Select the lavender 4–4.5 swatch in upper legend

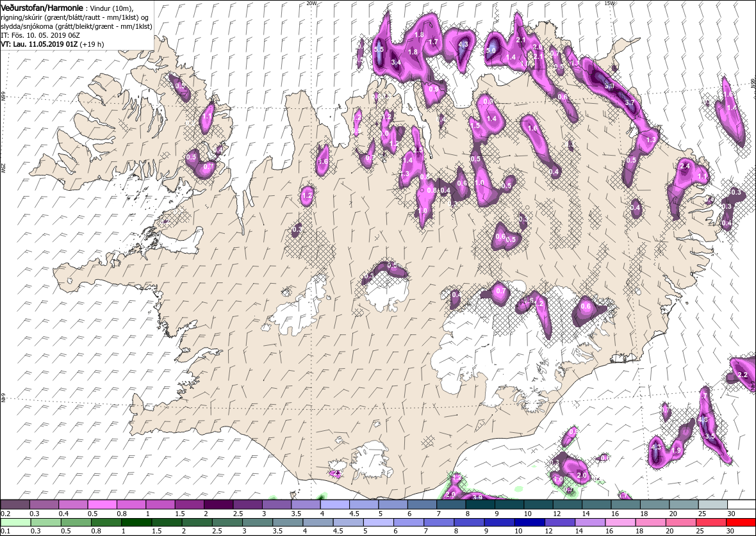click(x=334, y=504)
